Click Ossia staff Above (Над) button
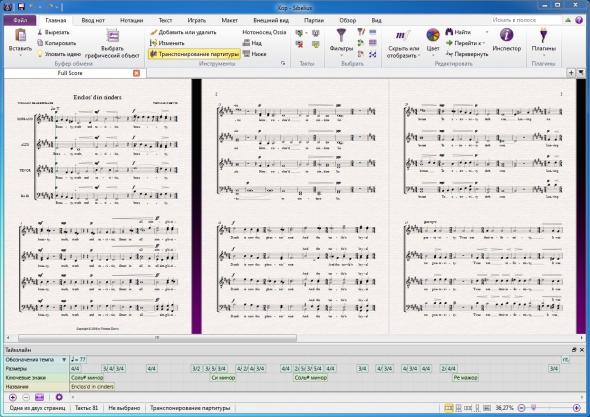This screenshot has height=417, width=590. point(252,43)
